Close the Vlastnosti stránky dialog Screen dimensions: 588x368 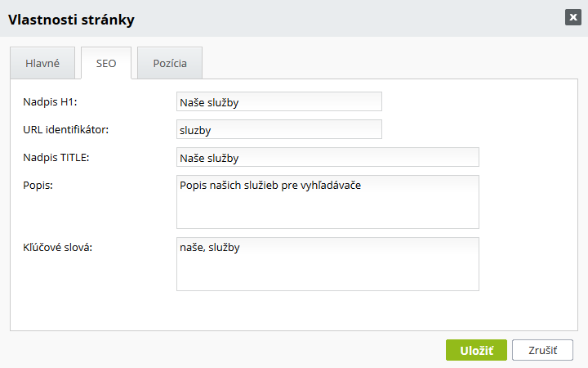coord(572,17)
